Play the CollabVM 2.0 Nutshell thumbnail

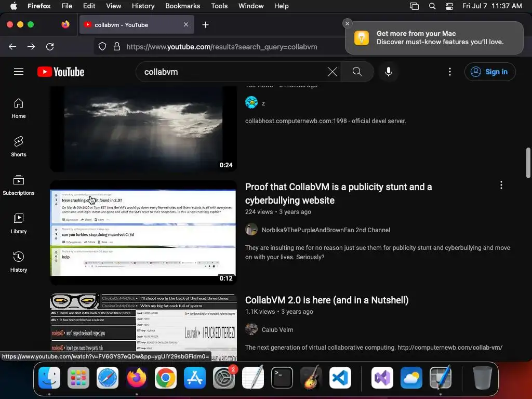click(x=143, y=327)
